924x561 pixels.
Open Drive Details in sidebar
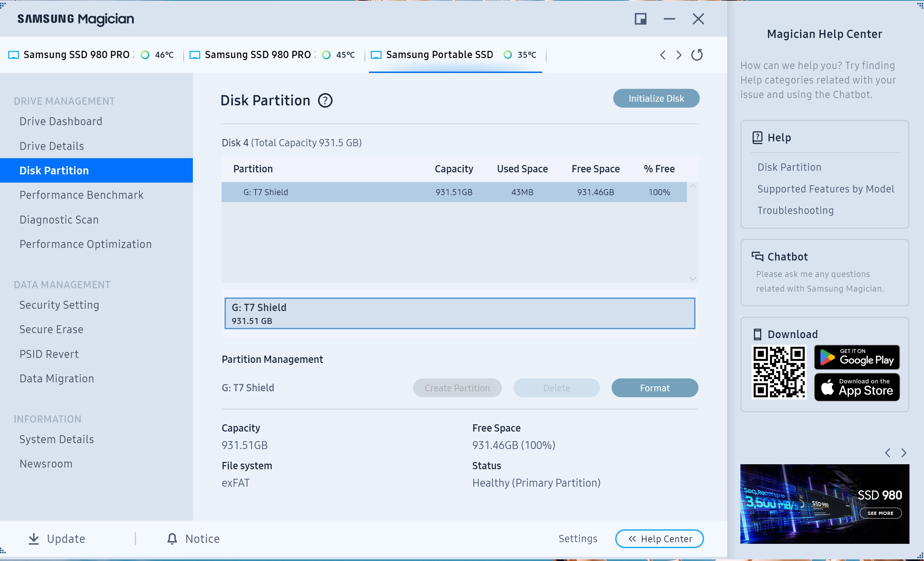click(52, 146)
